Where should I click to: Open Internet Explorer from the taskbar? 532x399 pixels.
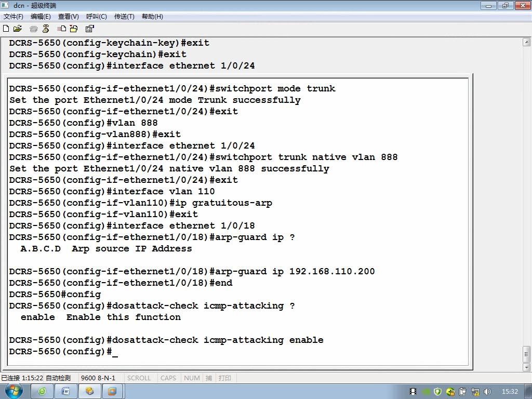point(42,391)
